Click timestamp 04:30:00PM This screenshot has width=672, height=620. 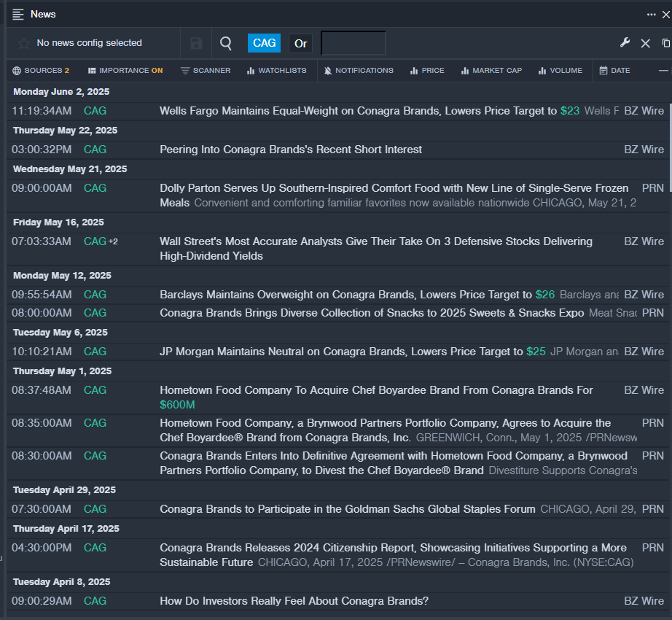coord(42,548)
